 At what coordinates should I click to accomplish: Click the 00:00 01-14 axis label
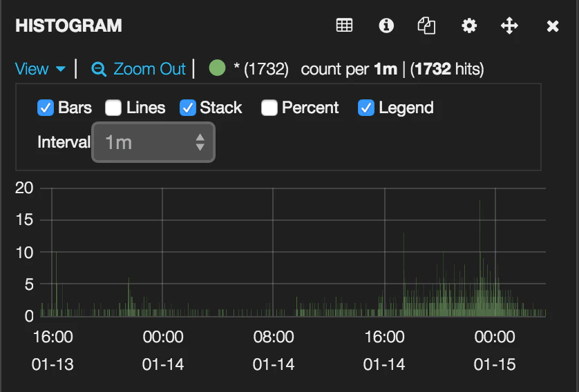click(x=163, y=351)
